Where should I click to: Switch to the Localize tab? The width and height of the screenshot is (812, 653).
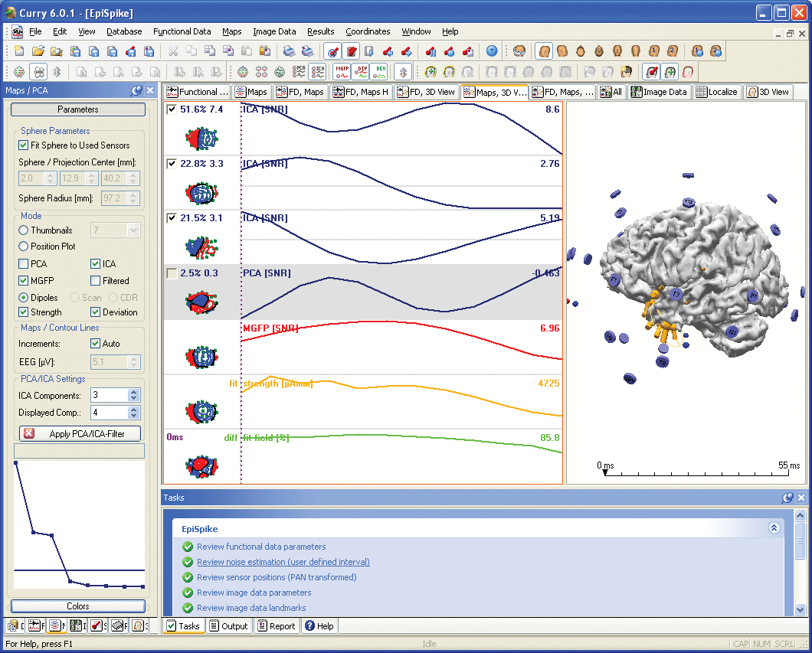click(x=717, y=92)
